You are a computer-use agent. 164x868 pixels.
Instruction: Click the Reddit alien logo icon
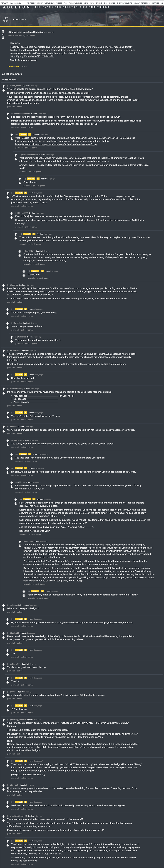coord(5,20)
